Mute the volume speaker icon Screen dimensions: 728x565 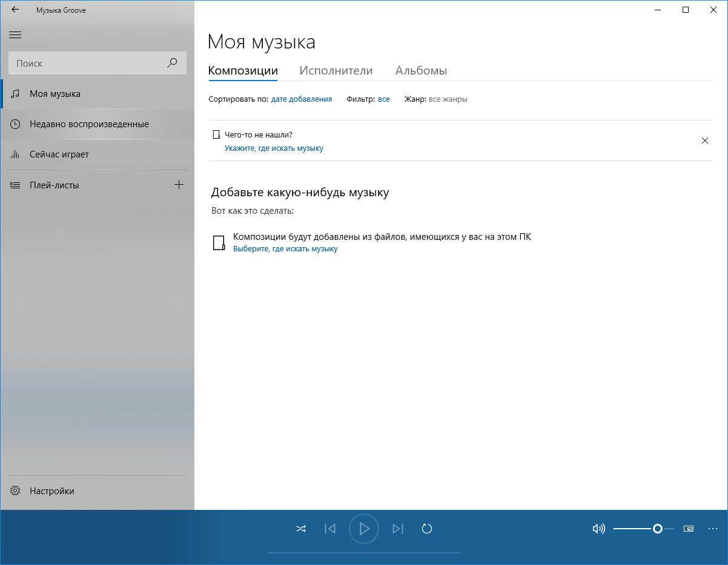point(598,529)
